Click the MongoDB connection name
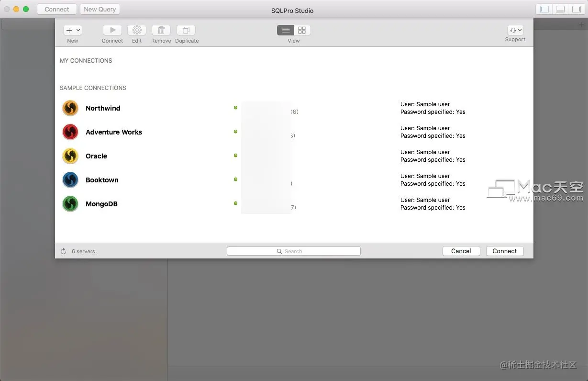Image resolution: width=588 pixels, height=381 pixels. point(101,204)
